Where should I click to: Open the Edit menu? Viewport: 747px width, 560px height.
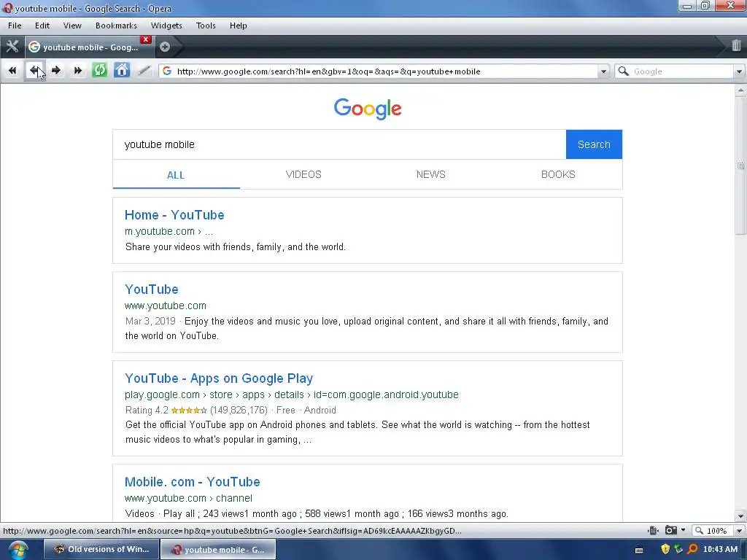click(x=42, y=26)
